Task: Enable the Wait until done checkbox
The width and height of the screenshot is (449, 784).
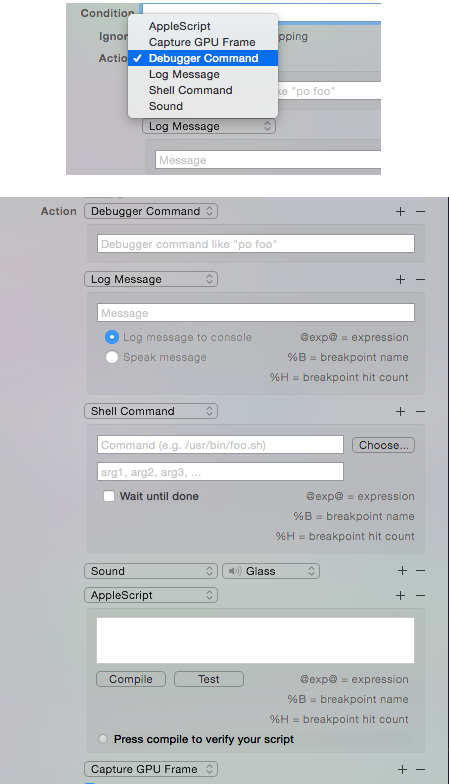Action: pyautogui.click(x=108, y=496)
